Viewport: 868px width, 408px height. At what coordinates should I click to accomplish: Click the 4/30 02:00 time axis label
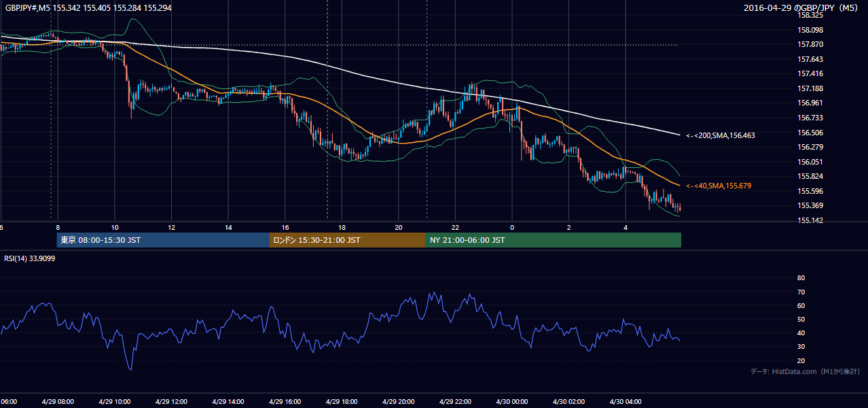pyautogui.click(x=568, y=401)
